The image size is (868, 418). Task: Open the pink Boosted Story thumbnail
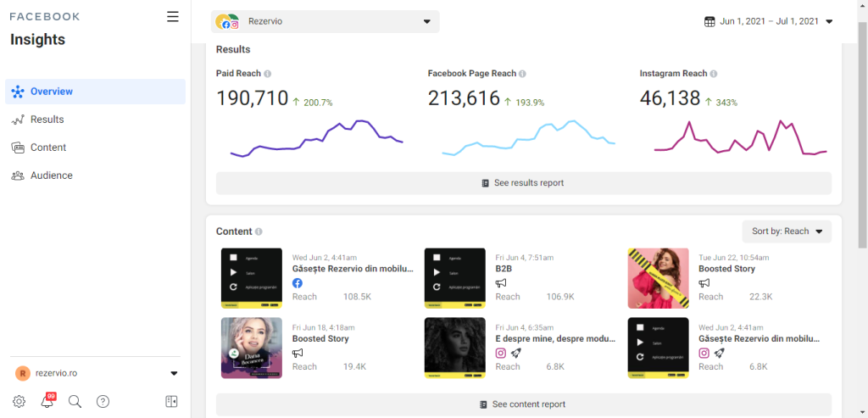[658, 278]
